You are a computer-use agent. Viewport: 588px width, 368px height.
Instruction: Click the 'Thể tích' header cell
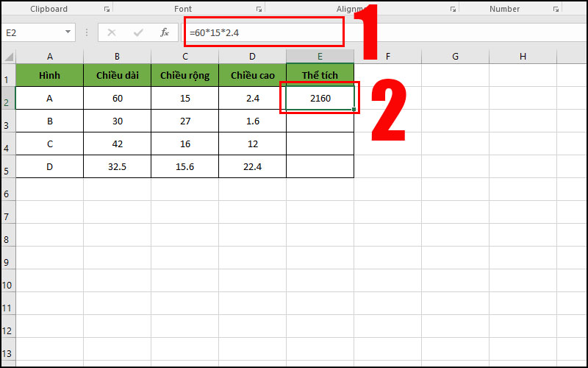(320, 76)
